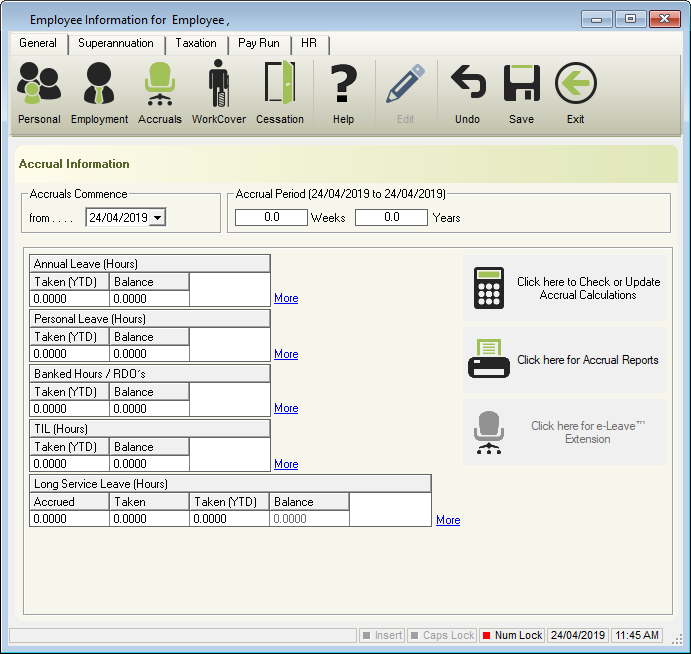Image resolution: width=691 pixels, height=654 pixels.
Task: Click Check or Update Accrual Calculations
Action: (x=564, y=289)
